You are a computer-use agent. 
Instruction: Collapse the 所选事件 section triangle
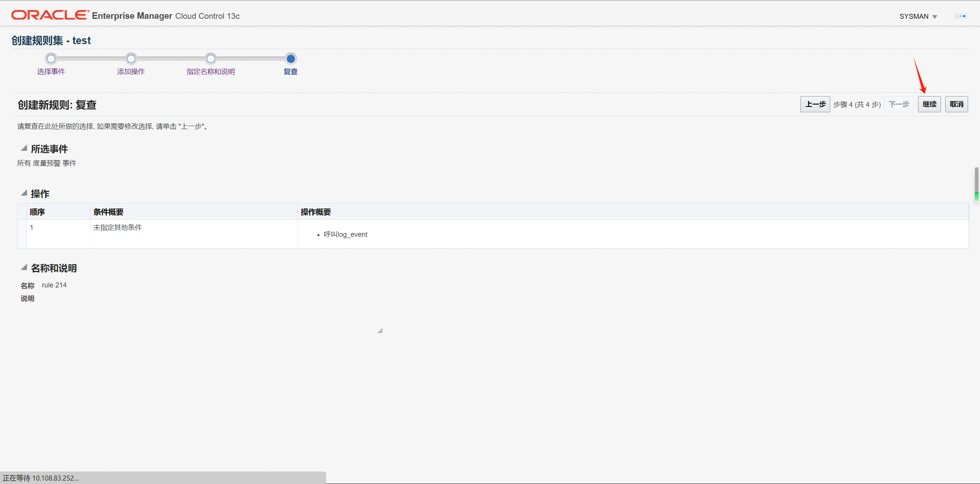click(x=24, y=148)
